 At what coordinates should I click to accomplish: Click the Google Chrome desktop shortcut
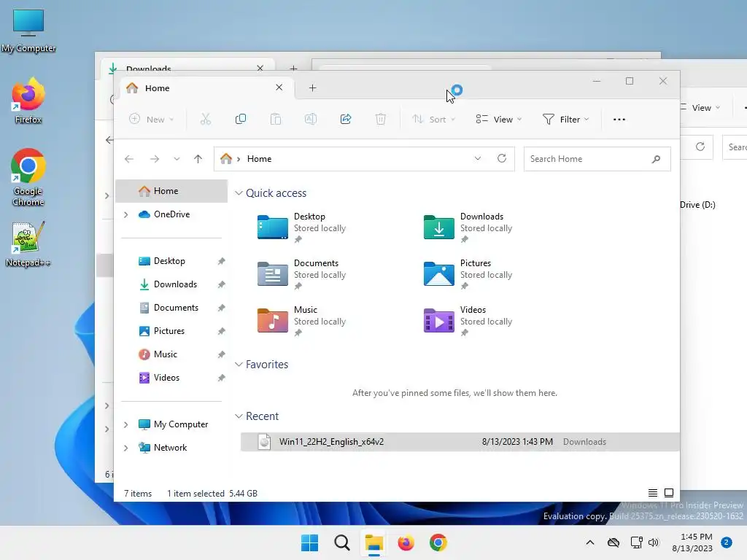click(28, 177)
